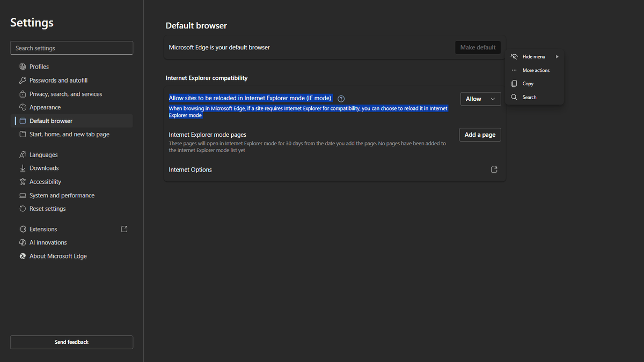Click the Accessibility figure icon
This screenshot has height=362, width=644.
point(23,182)
